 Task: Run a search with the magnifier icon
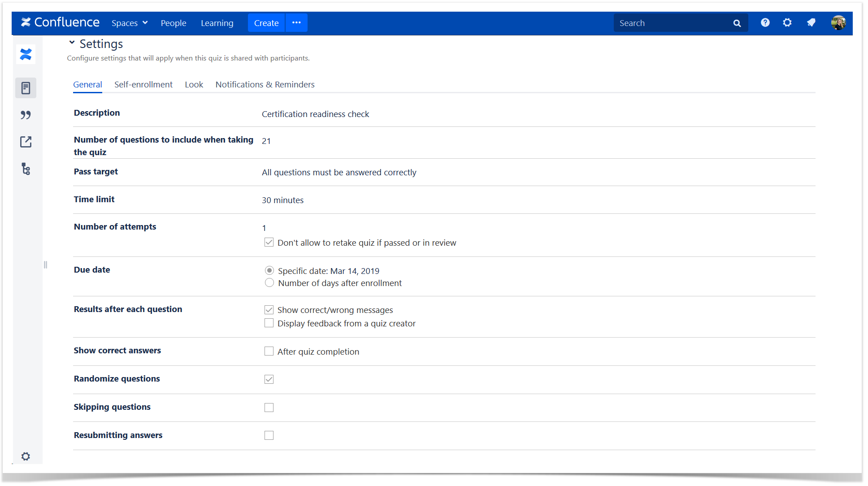[737, 22]
